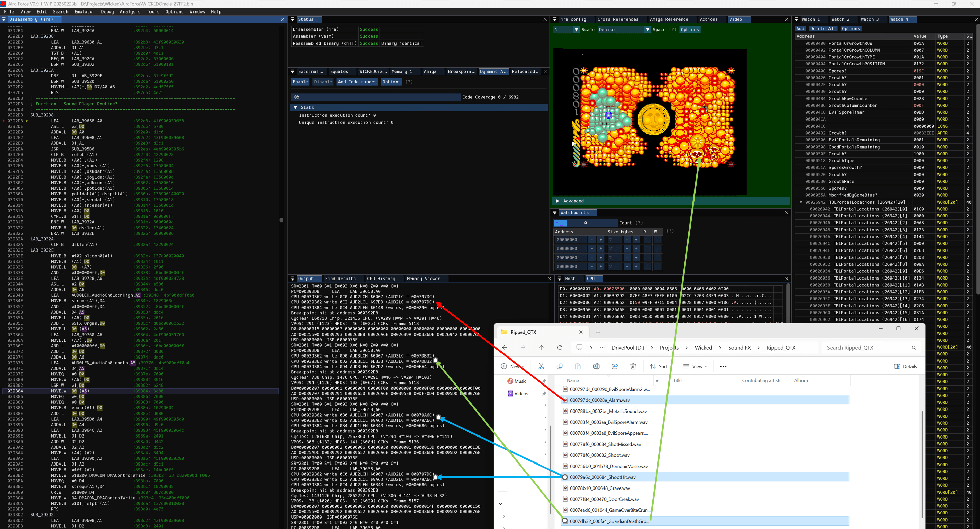Collapse the TBLPortalLocations (26942)[20] tree node
Viewport: 980px width, 529px height.
coord(801,202)
